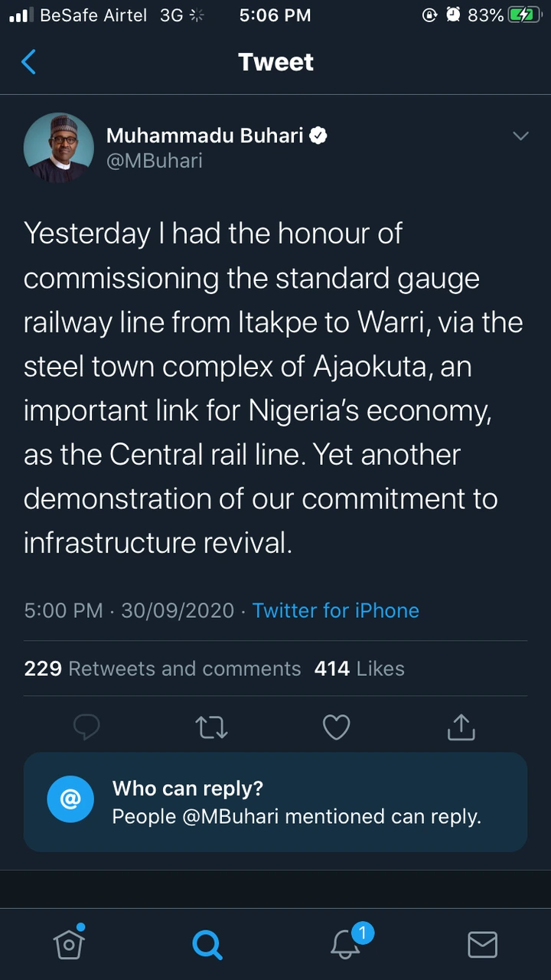Open Muhammadu Buhari's profile picture
The height and width of the screenshot is (980, 551).
58,148
